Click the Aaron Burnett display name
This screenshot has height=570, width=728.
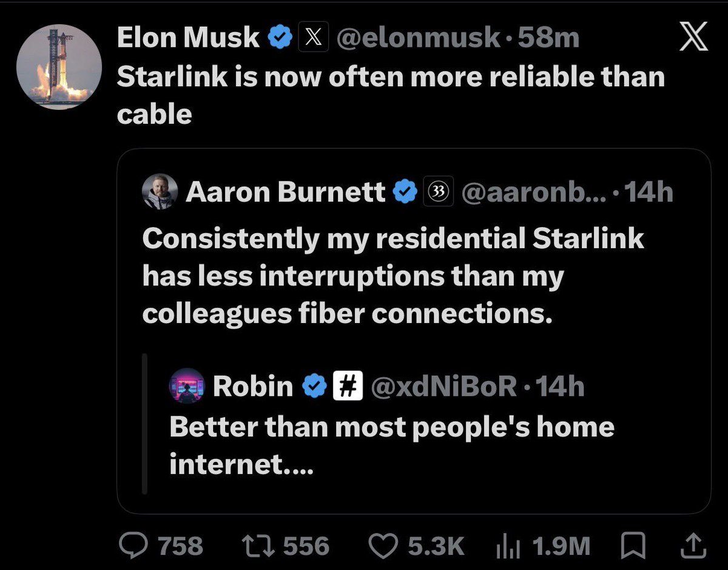286,192
